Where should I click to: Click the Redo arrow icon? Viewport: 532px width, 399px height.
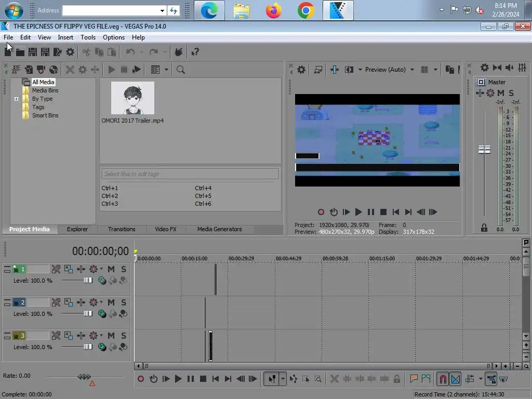pos(154,52)
